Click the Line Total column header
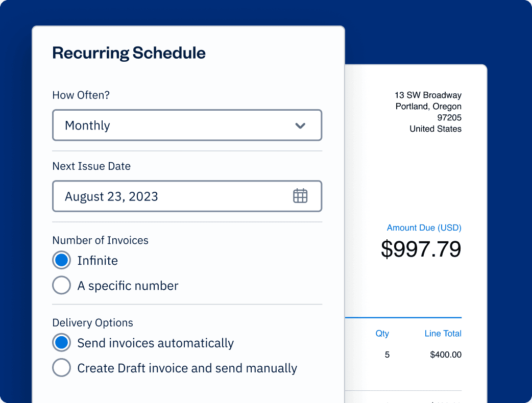 pyautogui.click(x=443, y=334)
